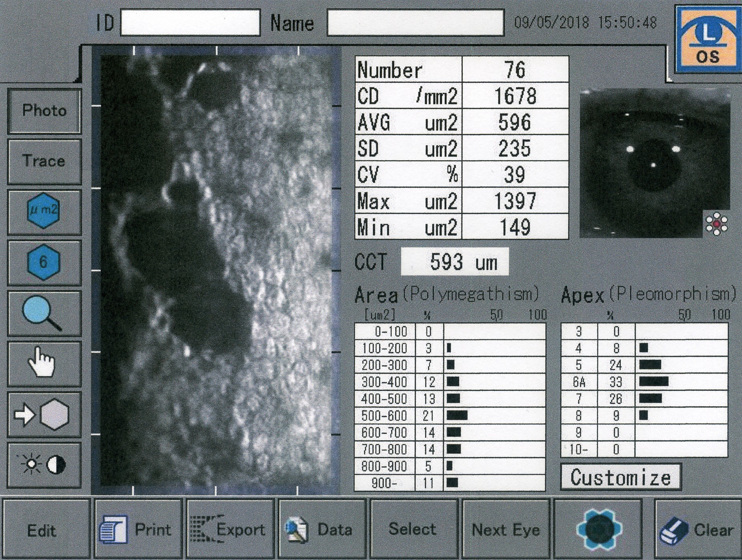This screenshot has width=742, height=560.
Task: Toggle the L OS eye indicator
Action: (x=707, y=39)
